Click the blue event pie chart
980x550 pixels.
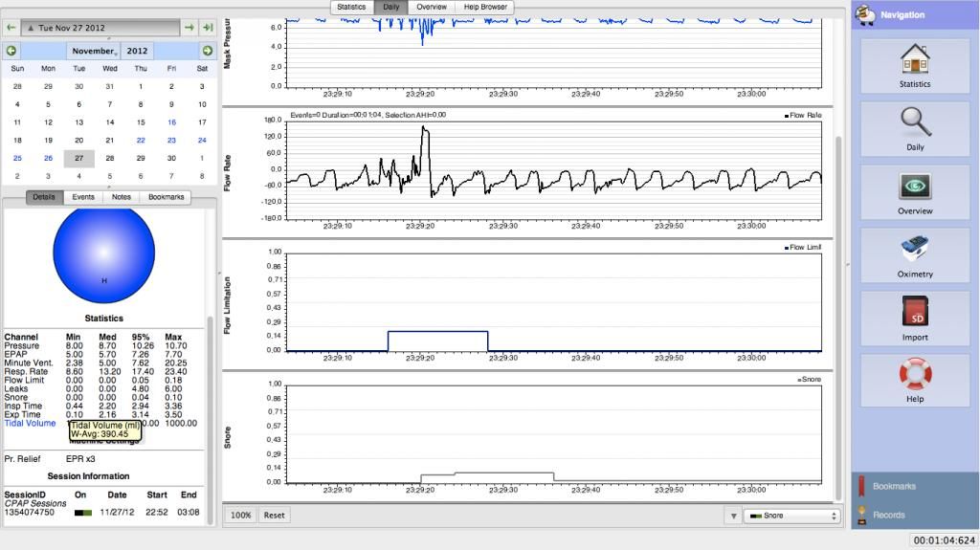(103, 253)
